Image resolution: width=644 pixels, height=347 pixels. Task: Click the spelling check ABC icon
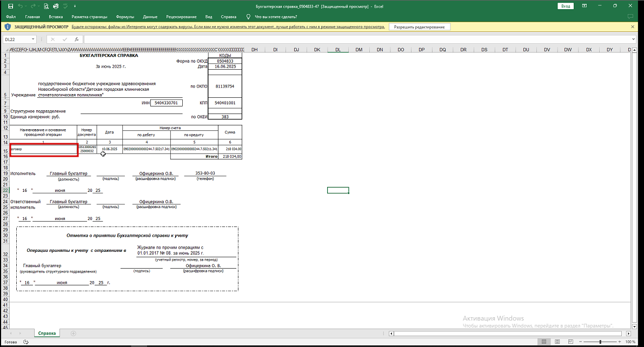(x=65, y=6)
